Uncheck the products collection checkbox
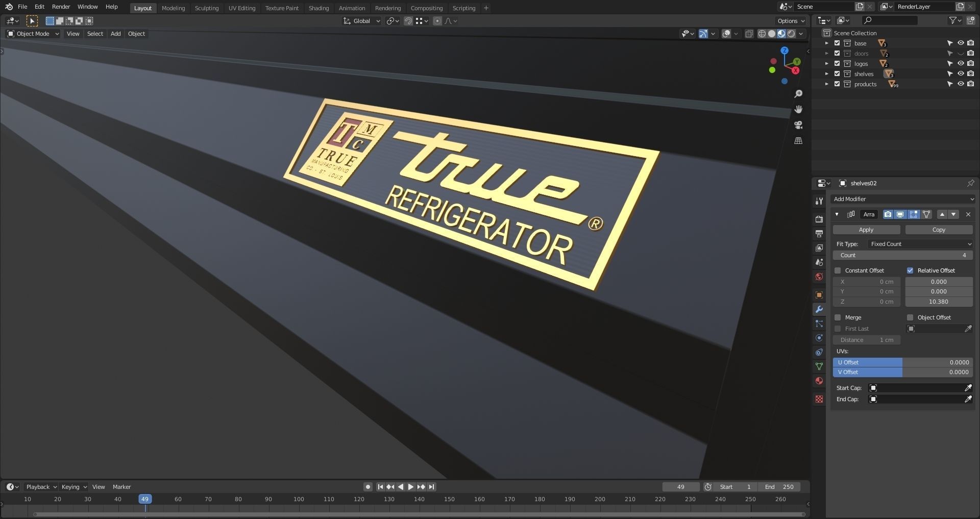This screenshot has width=980, height=519. [x=837, y=84]
